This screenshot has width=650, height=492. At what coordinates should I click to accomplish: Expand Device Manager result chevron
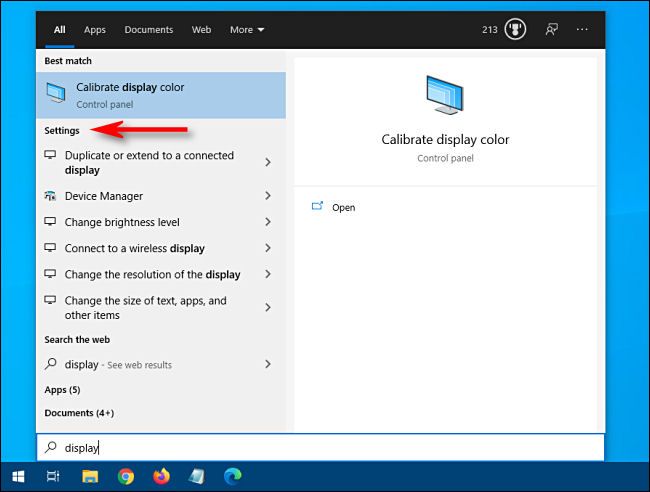pyautogui.click(x=268, y=196)
